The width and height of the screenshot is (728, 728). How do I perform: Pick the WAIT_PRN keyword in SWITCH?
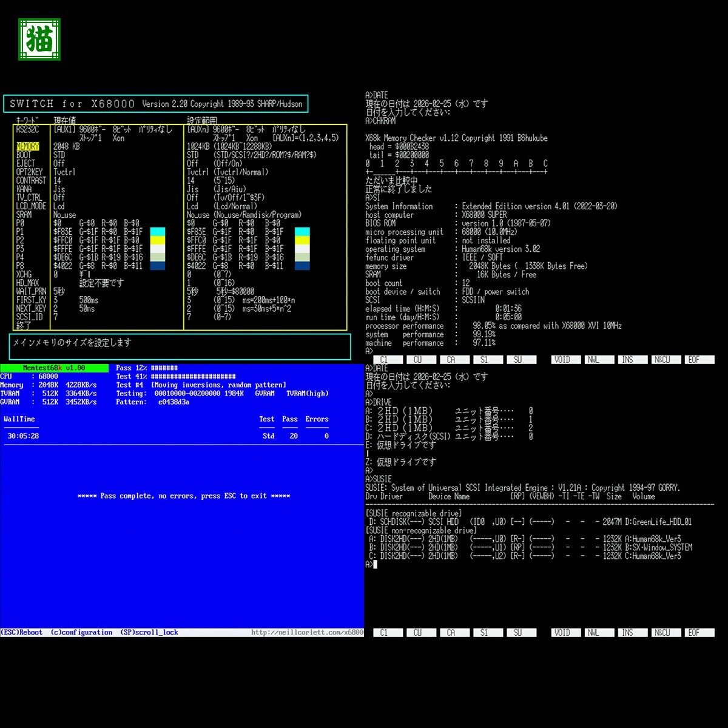pos(31,291)
